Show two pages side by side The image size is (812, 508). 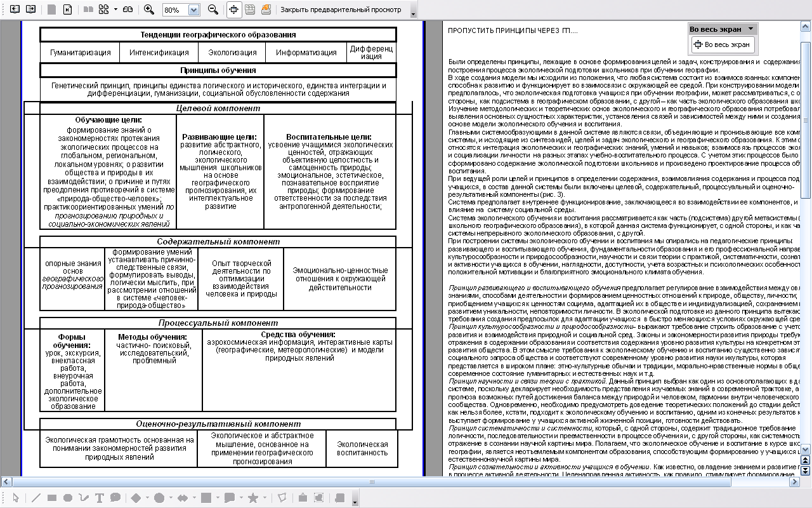pos(88,10)
